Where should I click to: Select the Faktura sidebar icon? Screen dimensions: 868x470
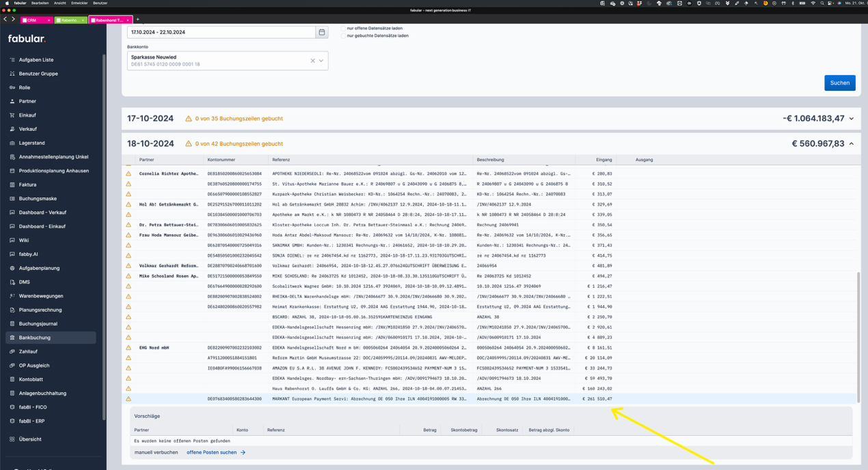[12, 184]
